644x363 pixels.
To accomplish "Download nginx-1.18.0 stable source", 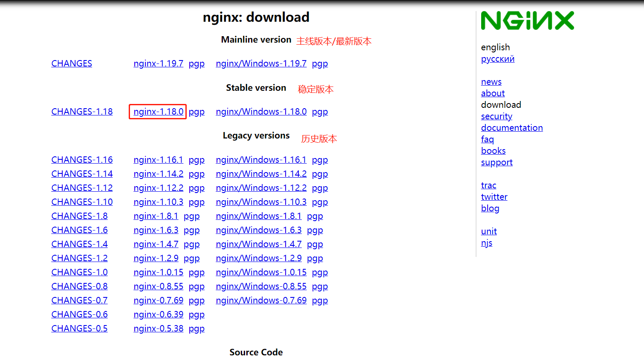I will (x=159, y=112).
